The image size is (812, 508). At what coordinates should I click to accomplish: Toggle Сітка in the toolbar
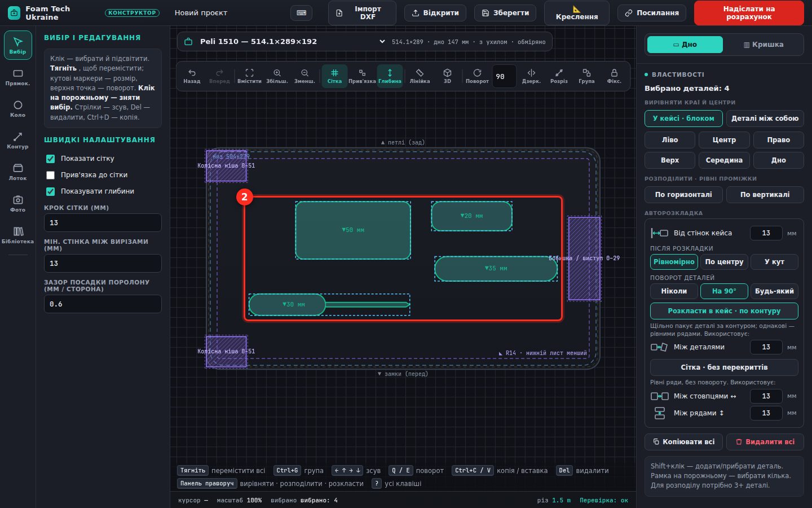(334, 76)
